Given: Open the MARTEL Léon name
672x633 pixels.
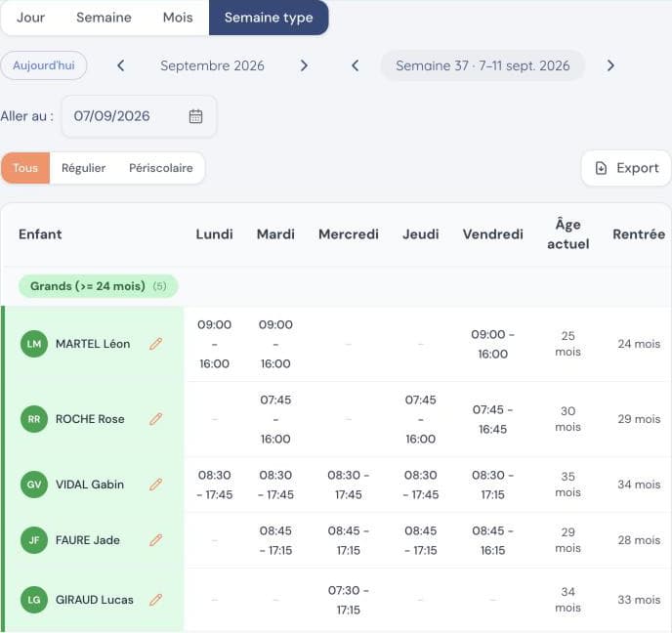Looking at the screenshot, I should tap(93, 344).
